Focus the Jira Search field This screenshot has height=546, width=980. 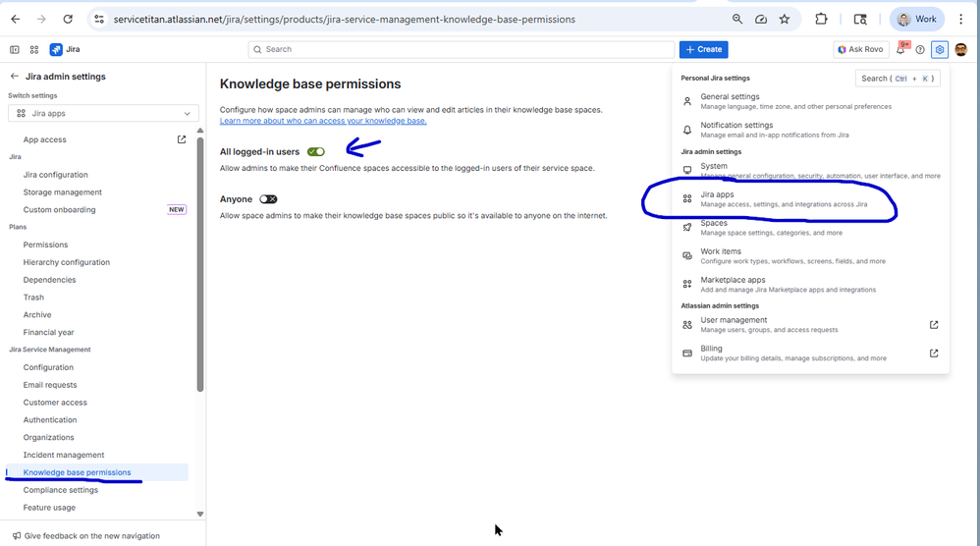point(462,49)
